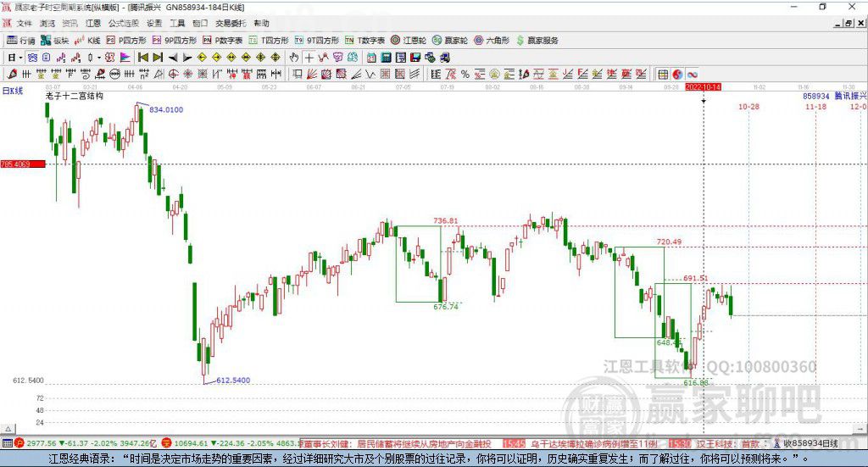Click the n² number tool icon
868x467 pixels.
click(144, 74)
